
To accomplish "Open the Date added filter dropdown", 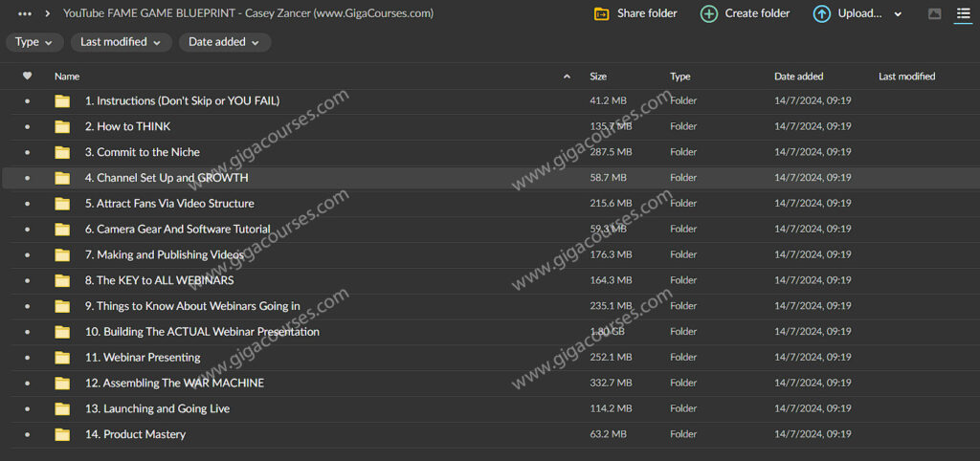I will click(225, 42).
